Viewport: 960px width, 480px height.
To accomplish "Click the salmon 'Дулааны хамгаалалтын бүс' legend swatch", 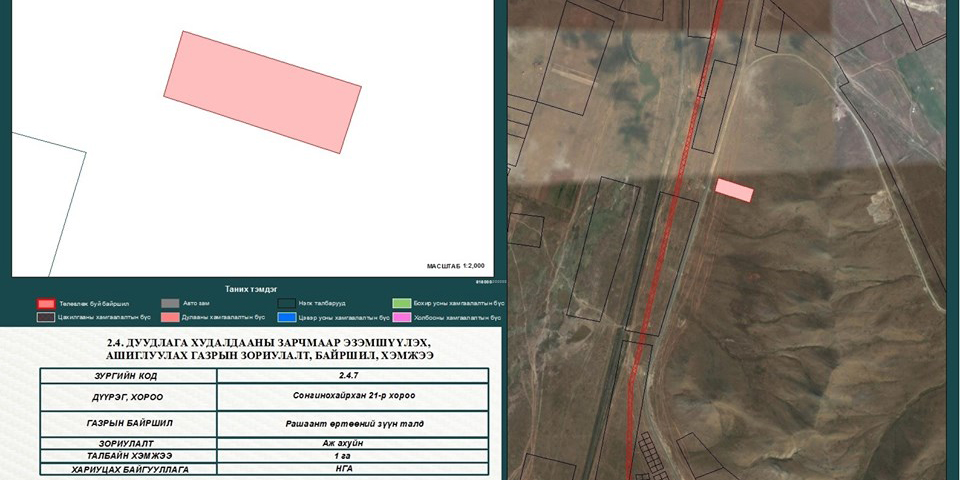I will pyautogui.click(x=169, y=317).
